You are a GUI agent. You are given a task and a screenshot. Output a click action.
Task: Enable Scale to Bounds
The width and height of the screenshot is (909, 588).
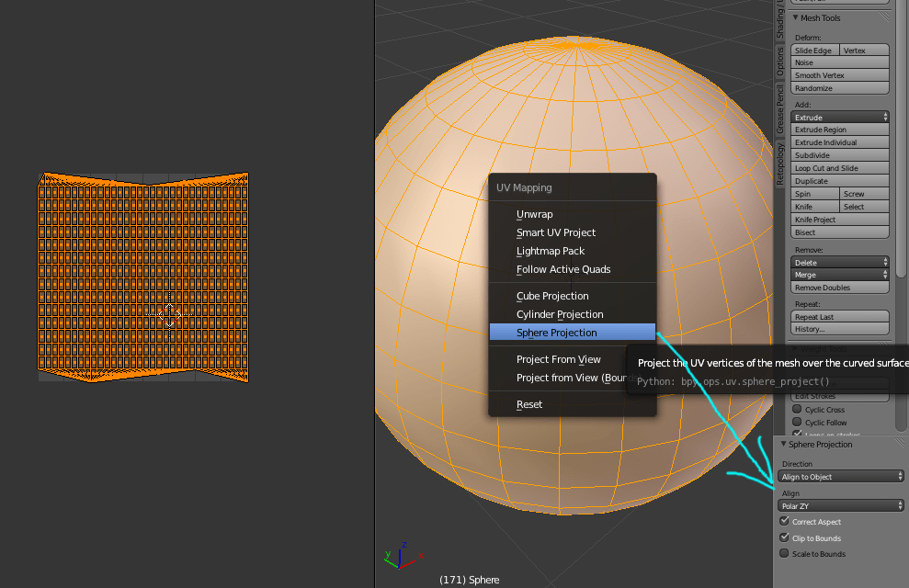coord(785,554)
